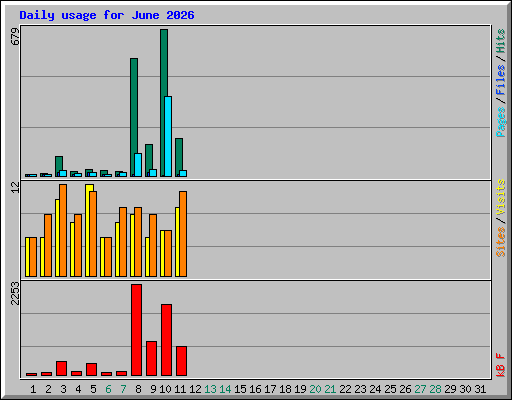Select the orange Sites bar for day 3
The height and width of the screenshot is (400, 512).
click(x=63, y=230)
